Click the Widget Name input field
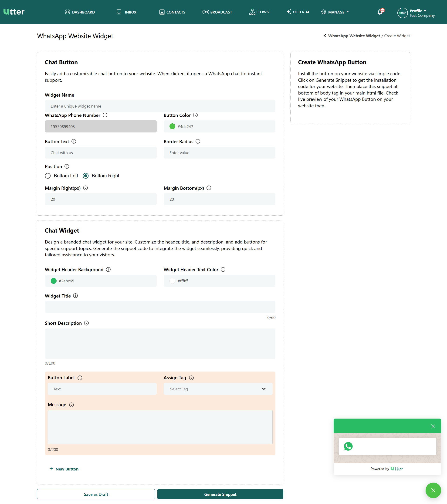 coord(160,106)
